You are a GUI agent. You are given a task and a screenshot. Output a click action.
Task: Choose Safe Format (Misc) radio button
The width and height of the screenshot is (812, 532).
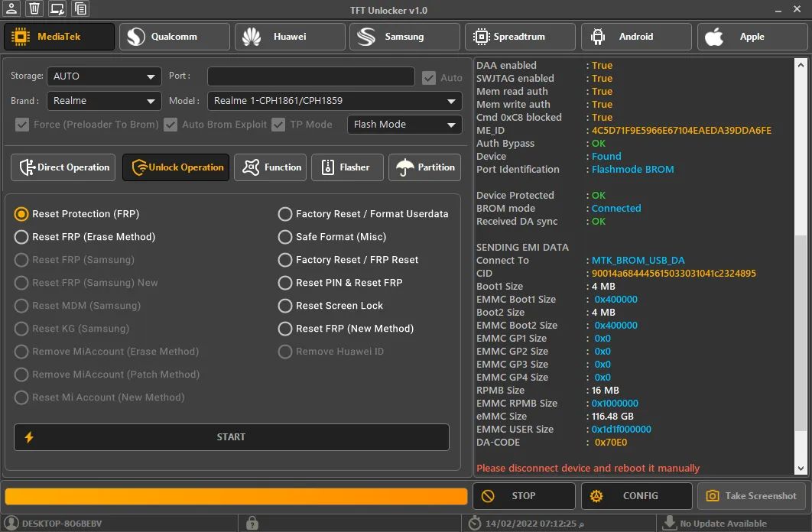(285, 237)
